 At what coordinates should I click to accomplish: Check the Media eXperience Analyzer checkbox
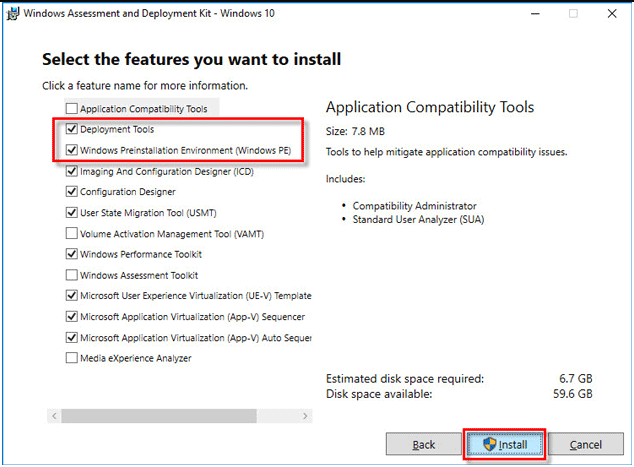pyautogui.click(x=71, y=358)
